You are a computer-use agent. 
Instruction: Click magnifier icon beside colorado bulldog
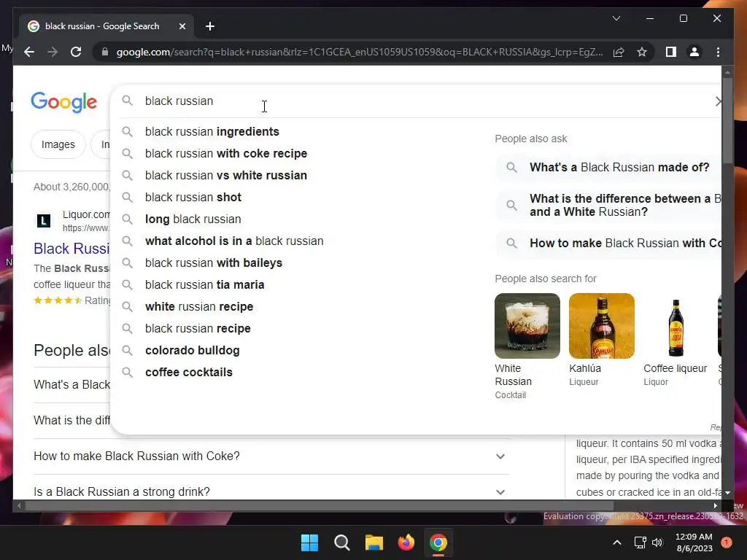(x=127, y=351)
